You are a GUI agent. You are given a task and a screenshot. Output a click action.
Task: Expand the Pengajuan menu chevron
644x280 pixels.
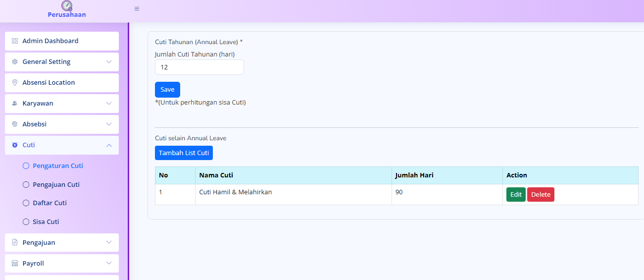coord(109,243)
